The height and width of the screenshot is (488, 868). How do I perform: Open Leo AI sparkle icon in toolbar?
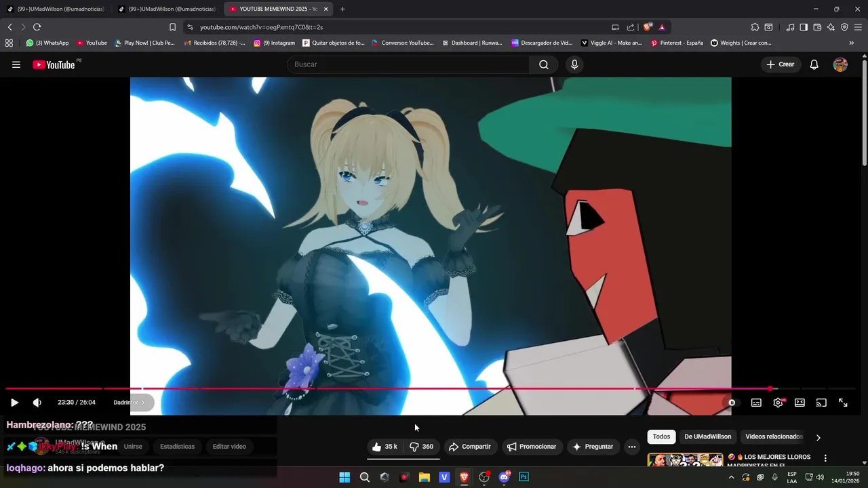831,27
